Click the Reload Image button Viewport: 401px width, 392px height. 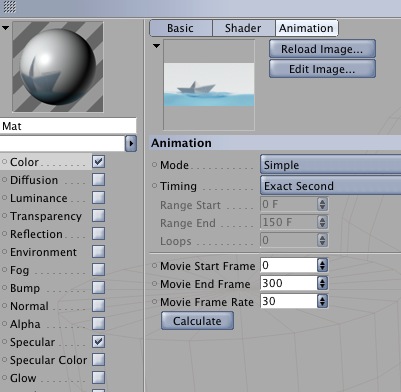pos(322,49)
